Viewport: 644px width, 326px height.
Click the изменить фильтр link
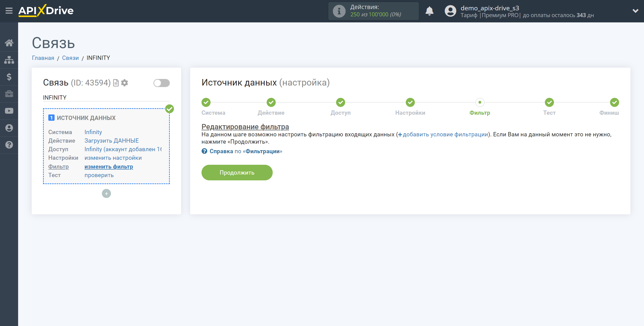click(108, 167)
